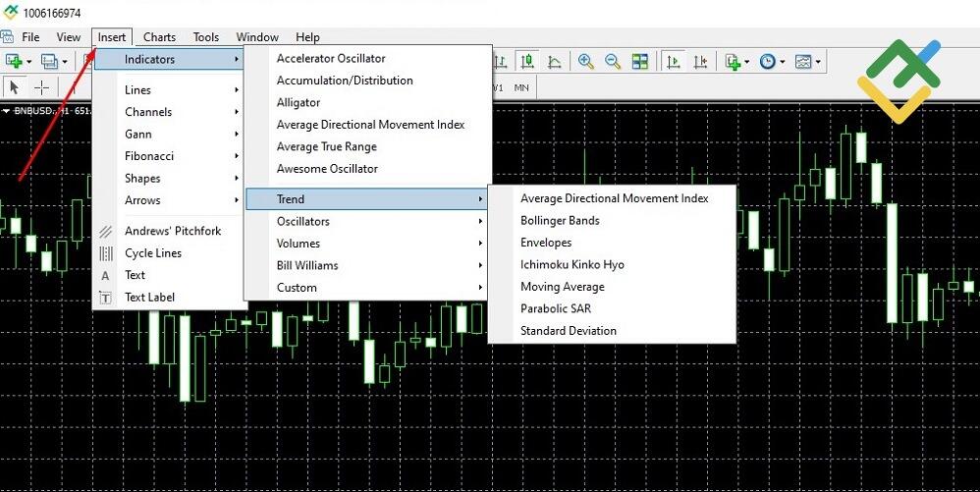
Task: Tile chart windows icon
Action: 640,61
